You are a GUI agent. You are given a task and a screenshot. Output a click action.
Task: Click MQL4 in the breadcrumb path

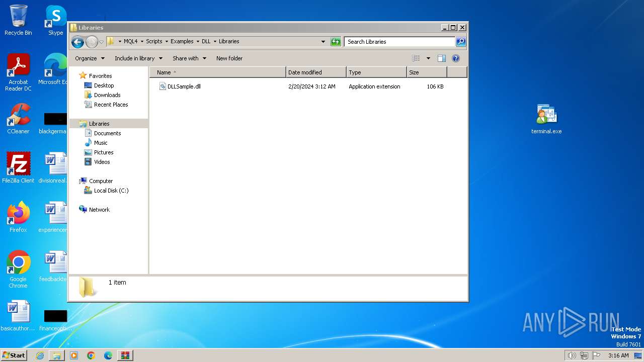(x=130, y=42)
